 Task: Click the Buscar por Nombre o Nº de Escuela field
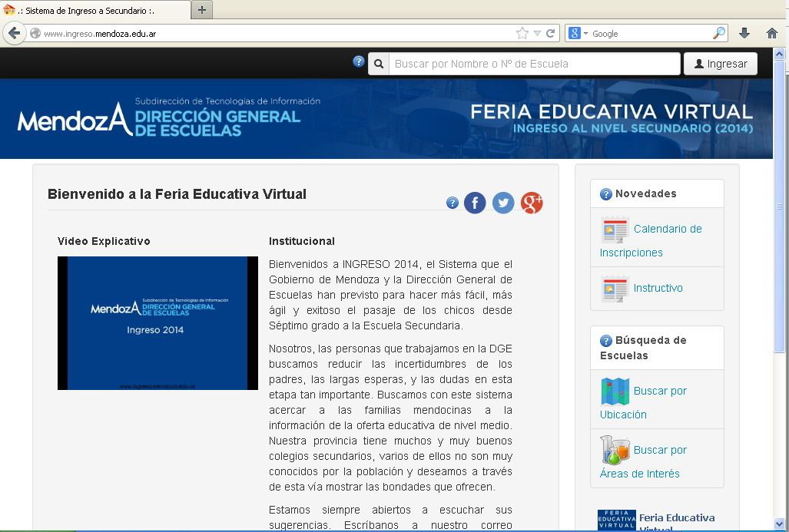point(530,63)
